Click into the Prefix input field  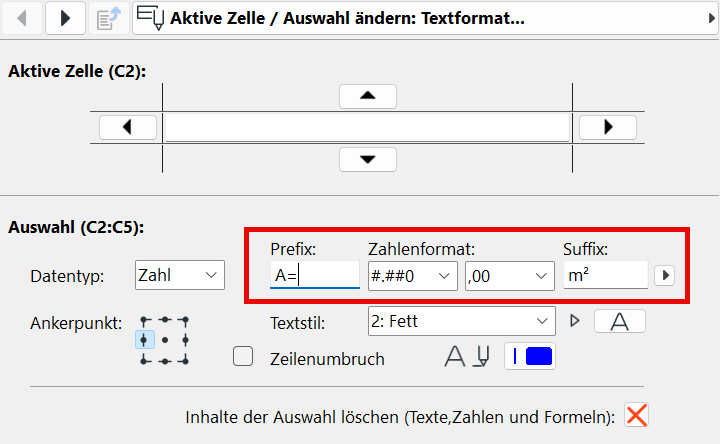[315, 275]
